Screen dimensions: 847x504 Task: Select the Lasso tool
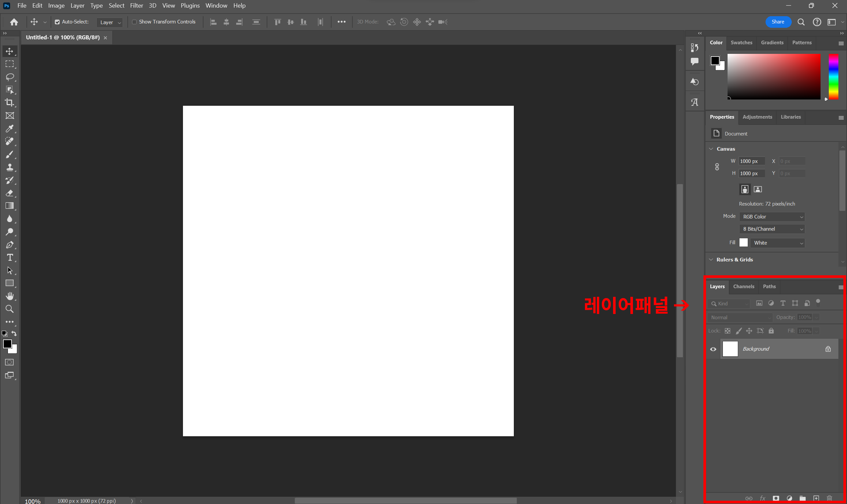pos(10,77)
